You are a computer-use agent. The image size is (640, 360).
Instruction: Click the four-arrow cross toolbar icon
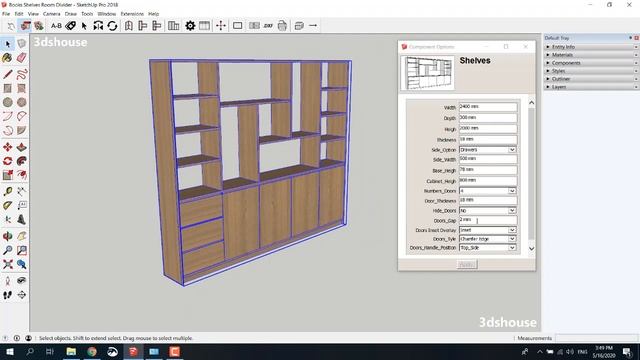pyautogui.click(x=221, y=26)
